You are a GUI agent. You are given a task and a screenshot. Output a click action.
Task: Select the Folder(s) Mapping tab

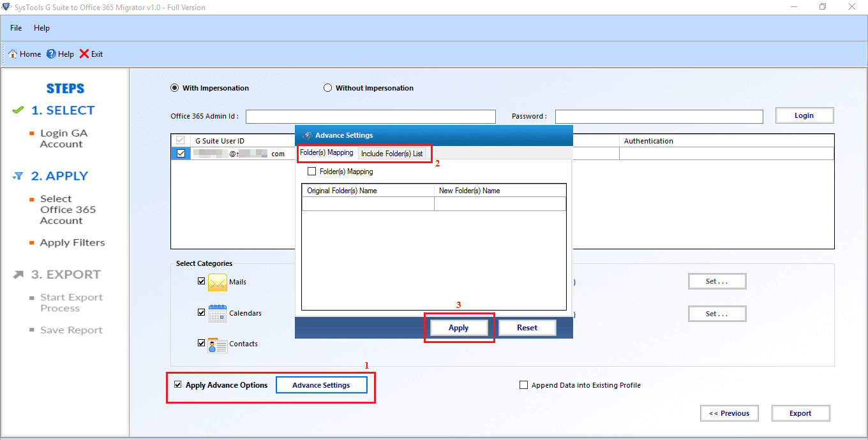click(x=327, y=153)
